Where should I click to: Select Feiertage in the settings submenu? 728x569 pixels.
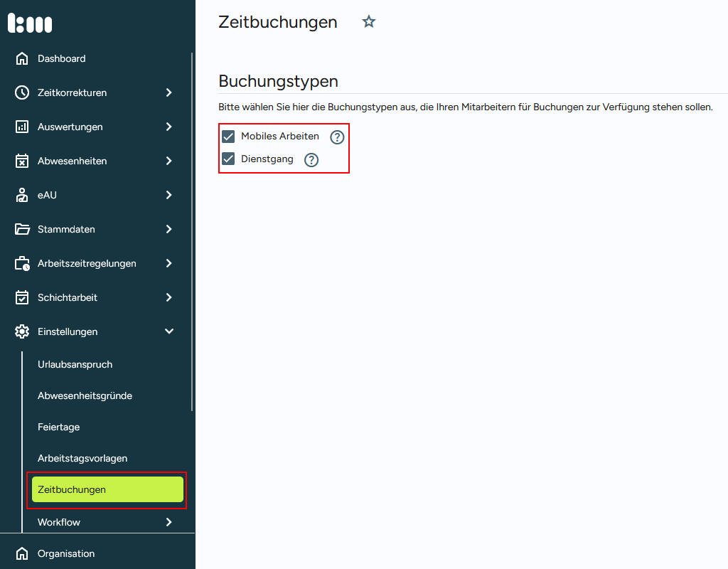pyautogui.click(x=58, y=427)
